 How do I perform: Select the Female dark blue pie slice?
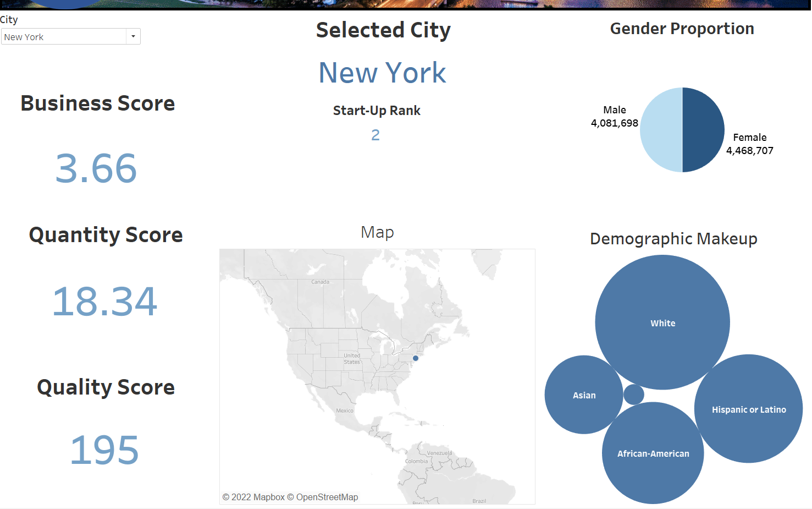[703, 130]
